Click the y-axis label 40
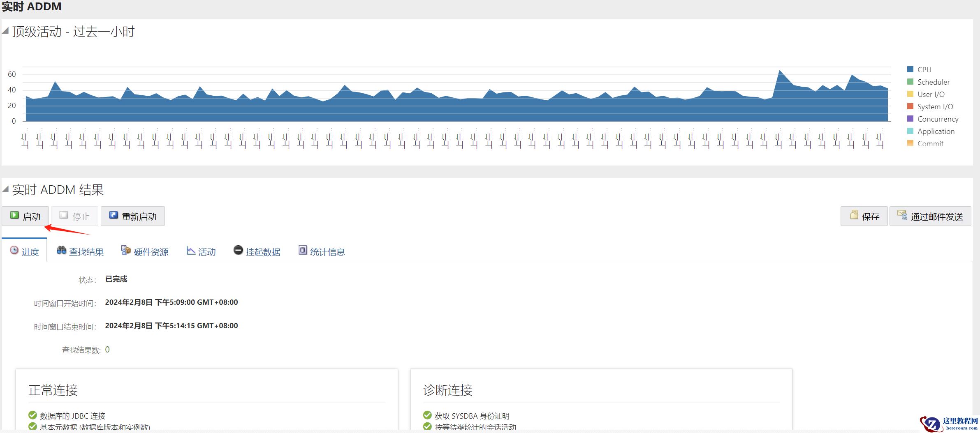Screen dimensions: 980x433 (x=12, y=90)
